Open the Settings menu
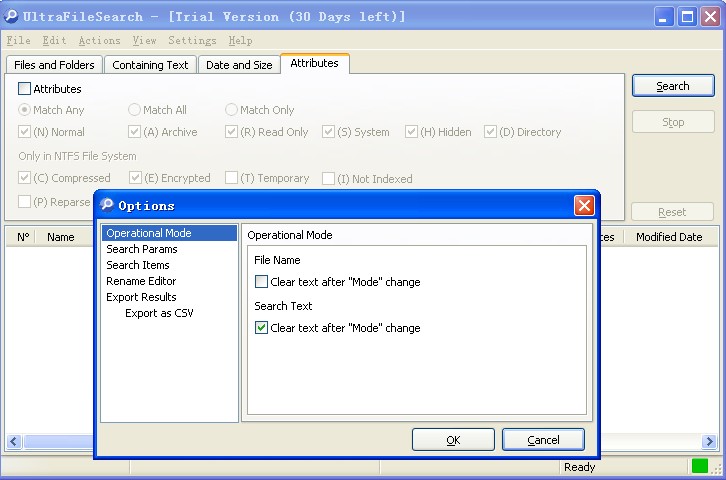This screenshot has width=726, height=480. pos(192,40)
